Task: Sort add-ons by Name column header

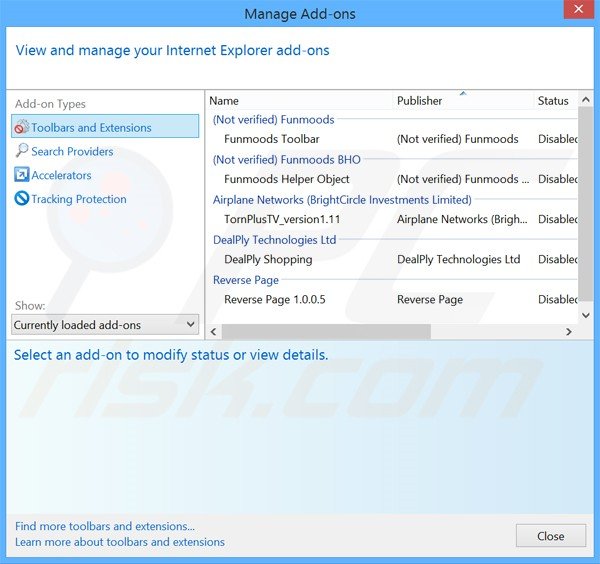Action: [x=300, y=101]
